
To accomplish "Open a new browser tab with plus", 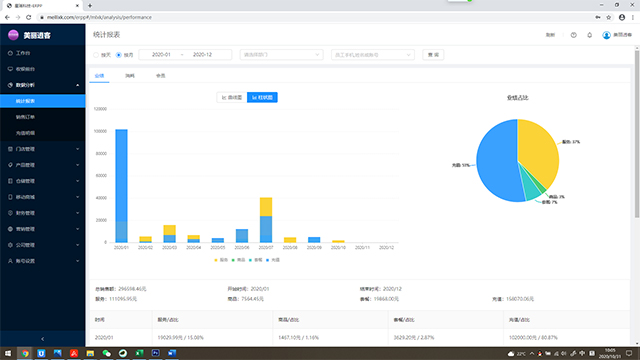I will pyautogui.click(x=90, y=6).
